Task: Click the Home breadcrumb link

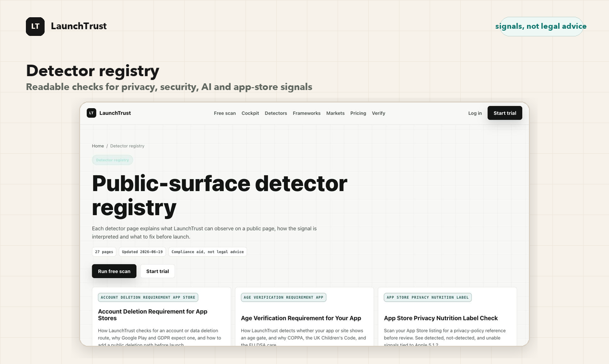Action: [98, 146]
